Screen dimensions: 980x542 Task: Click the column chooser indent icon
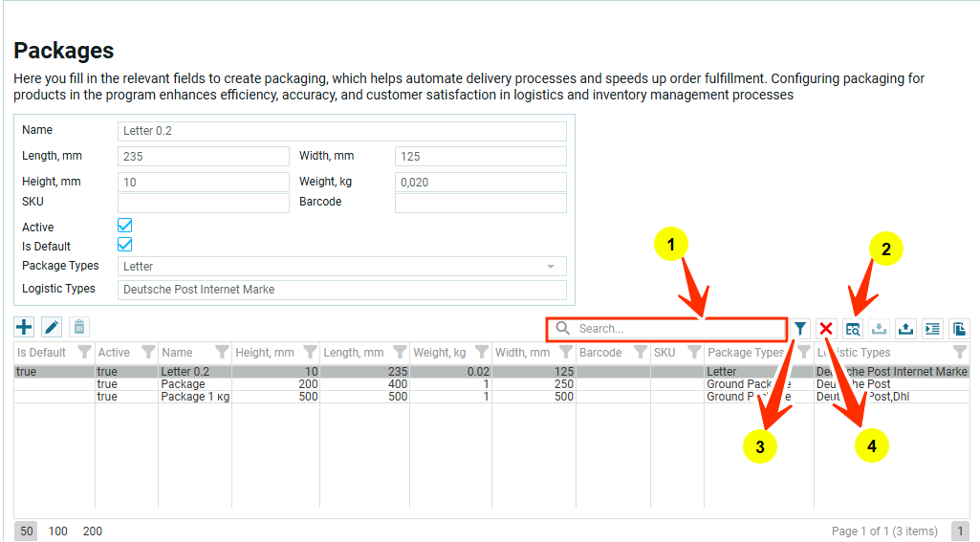tap(932, 329)
